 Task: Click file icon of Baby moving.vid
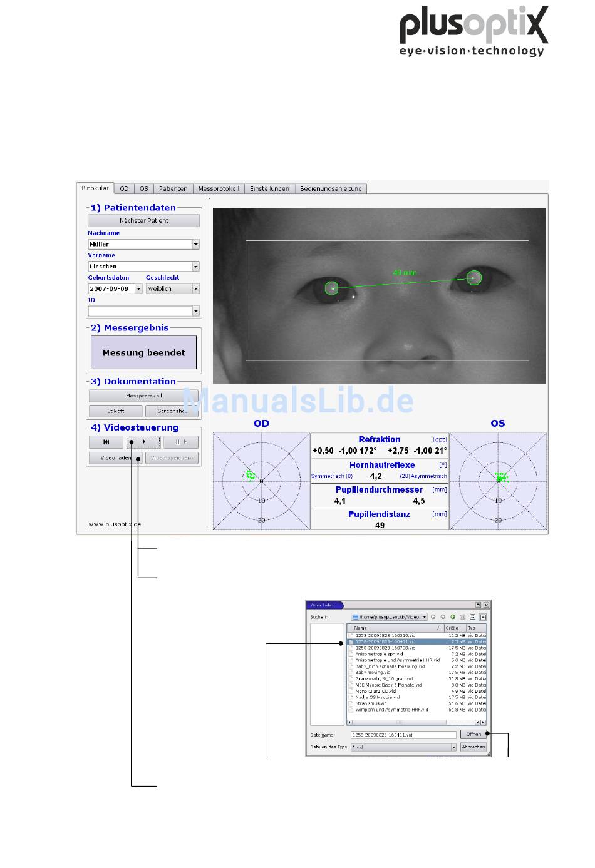(351, 673)
